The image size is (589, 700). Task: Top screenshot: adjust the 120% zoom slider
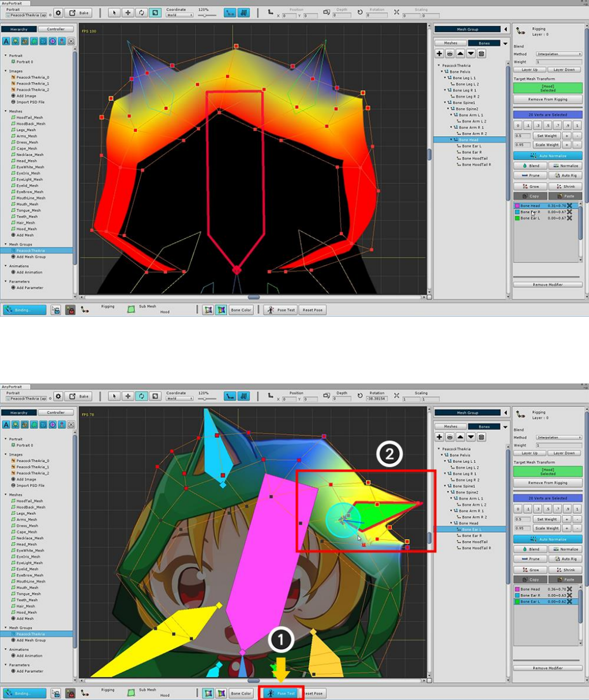click(207, 15)
